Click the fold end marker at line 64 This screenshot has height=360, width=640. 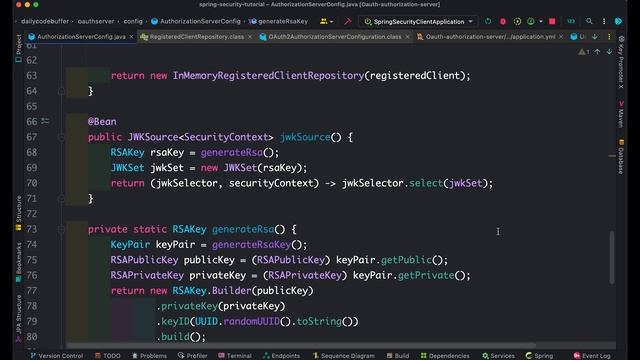(x=61, y=91)
